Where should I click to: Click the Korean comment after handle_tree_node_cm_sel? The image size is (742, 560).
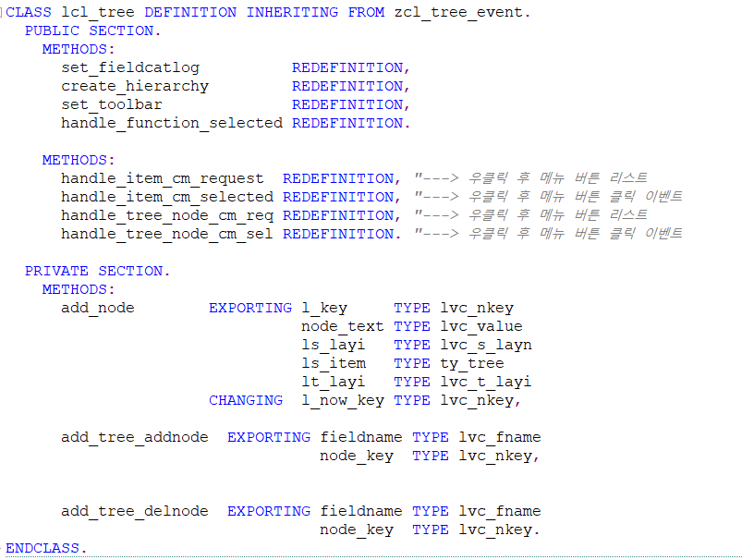point(548,234)
